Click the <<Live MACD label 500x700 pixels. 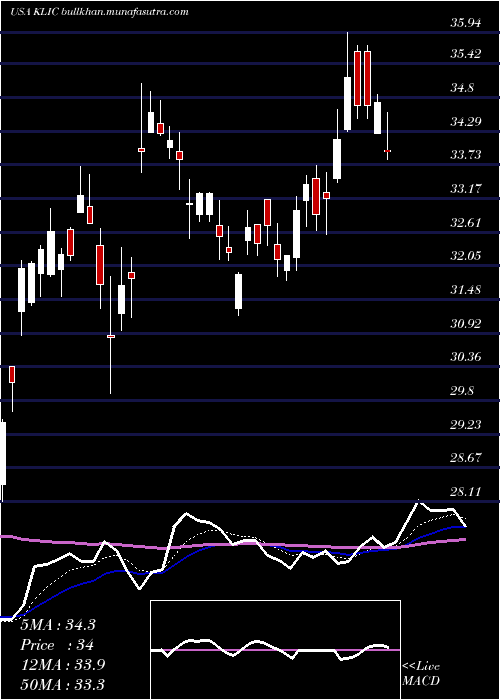pyautogui.click(x=421, y=674)
